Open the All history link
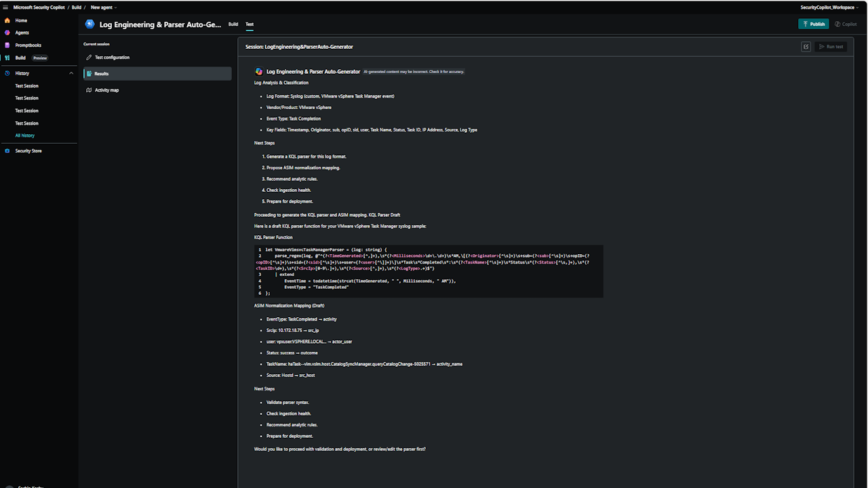Screen dimensions: 868x488 pos(25,136)
